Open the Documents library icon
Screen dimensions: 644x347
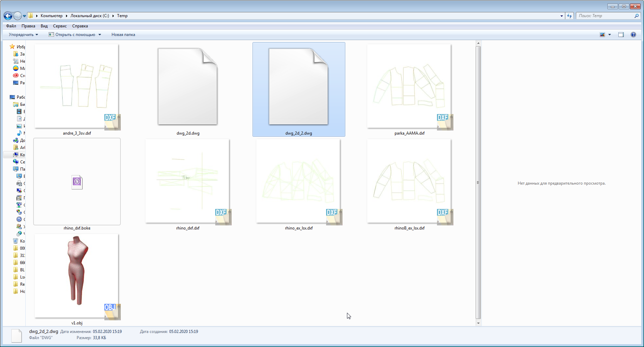[20, 119]
